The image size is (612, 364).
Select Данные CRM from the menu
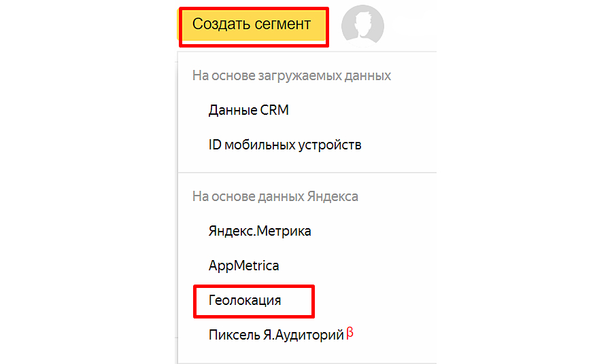[x=248, y=110]
